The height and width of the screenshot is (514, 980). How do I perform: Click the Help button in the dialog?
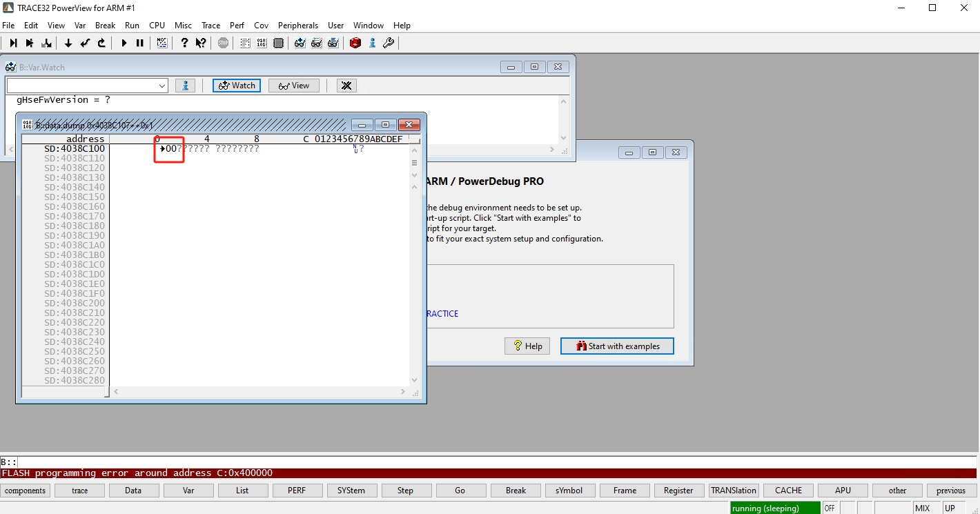click(527, 346)
